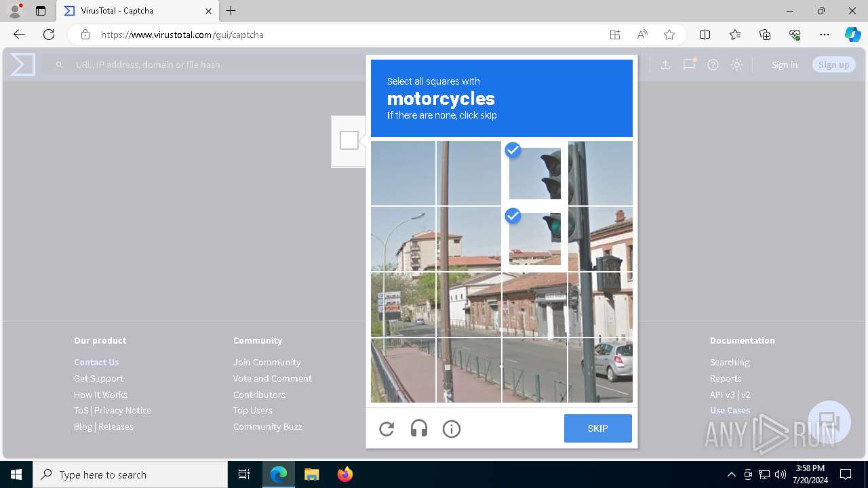
Task: Open browser Collections
Action: tap(765, 35)
